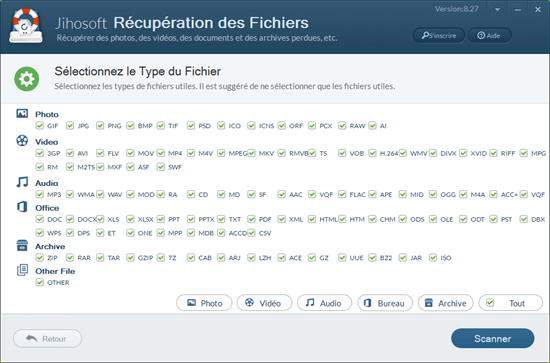Toggle the SWF video checkbox
Screen dimensions: 550x363
point(161,167)
